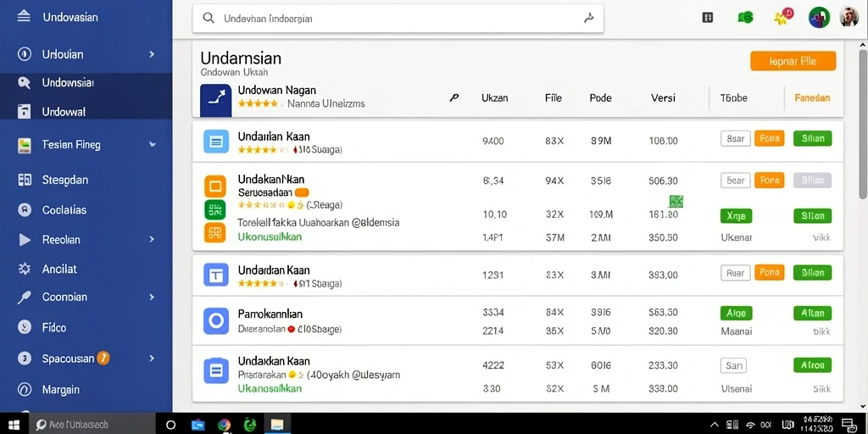Click the Parnokannlian circle icon
The width and height of the screenshot is (868, 434).
click(216, 321)
